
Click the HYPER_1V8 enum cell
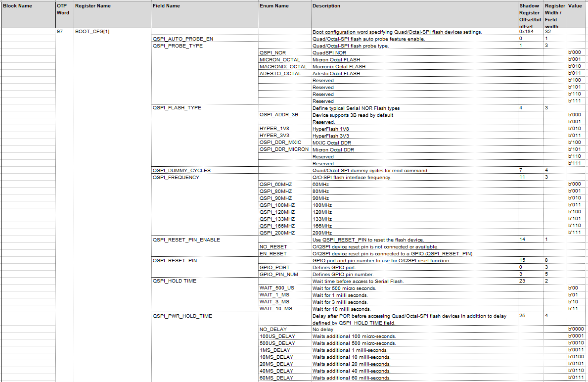(x=285, y=129)
